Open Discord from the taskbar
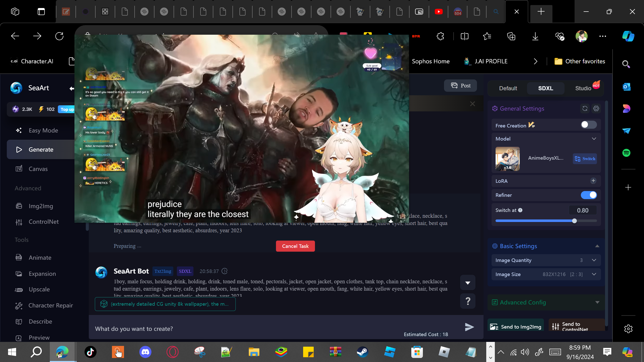The width and height of the screenshot is (644, 362). 145,352
